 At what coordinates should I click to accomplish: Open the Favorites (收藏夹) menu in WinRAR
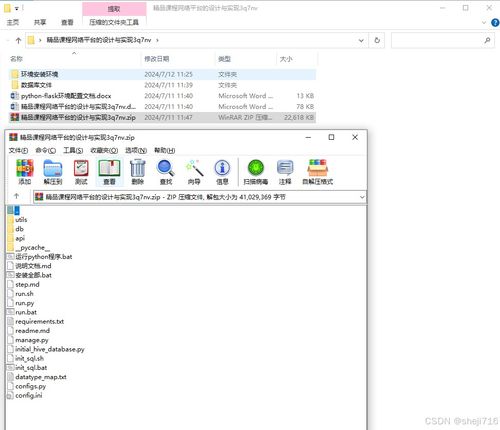pos(104,151)
